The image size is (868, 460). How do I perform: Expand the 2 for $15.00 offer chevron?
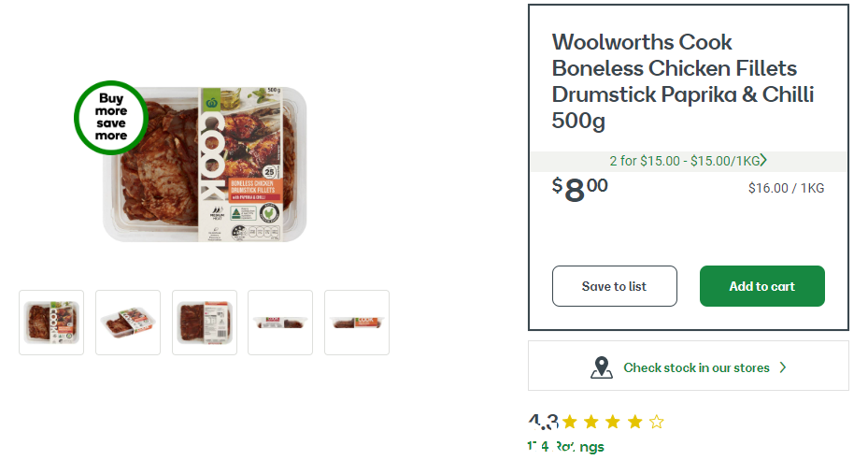click(763, 160)
